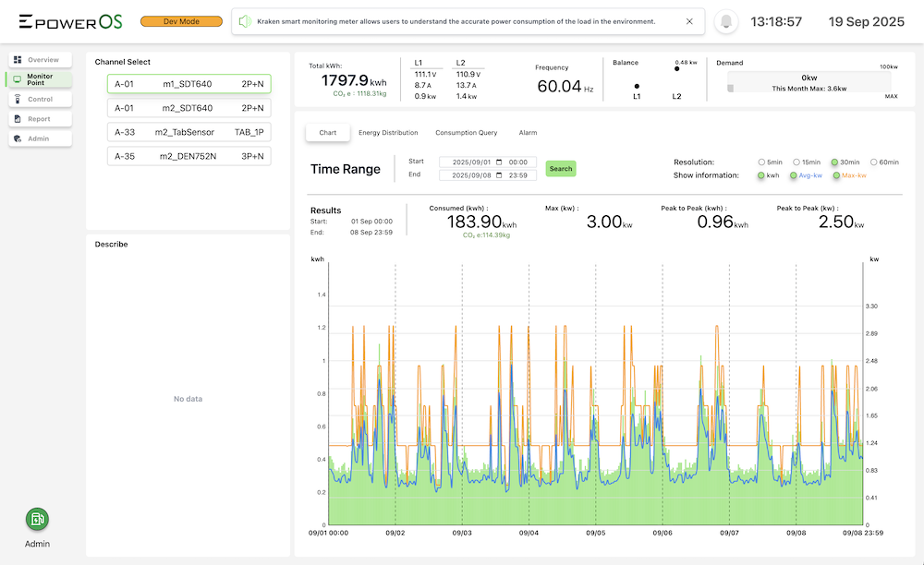
Task: Click the Monitor Point screen icon
Action: click(18, 79)
